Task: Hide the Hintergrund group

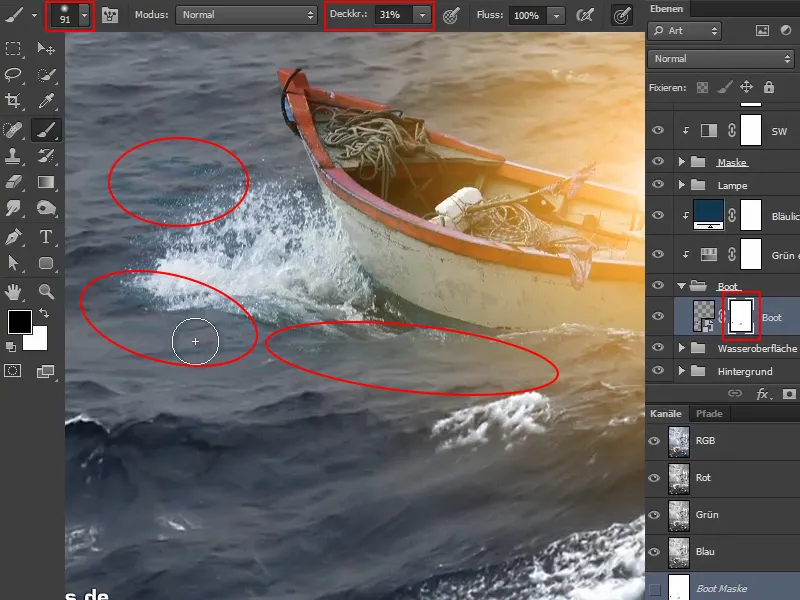Action: [x=658, y=370]
